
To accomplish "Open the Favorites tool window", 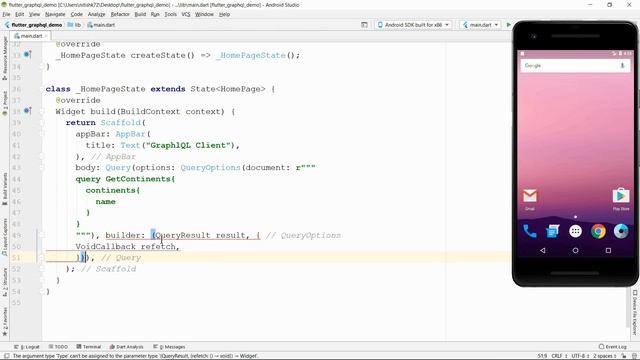I will coord(5,322).
